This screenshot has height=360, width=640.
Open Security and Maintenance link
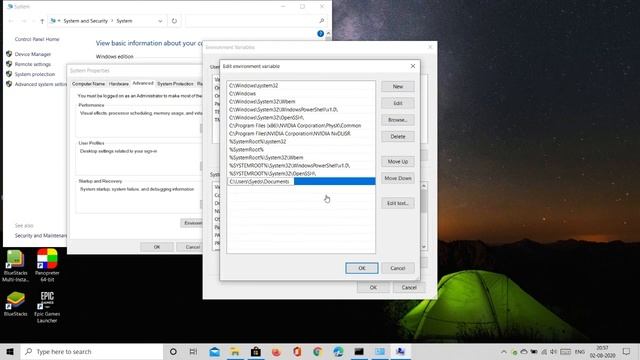coord(40,236)
